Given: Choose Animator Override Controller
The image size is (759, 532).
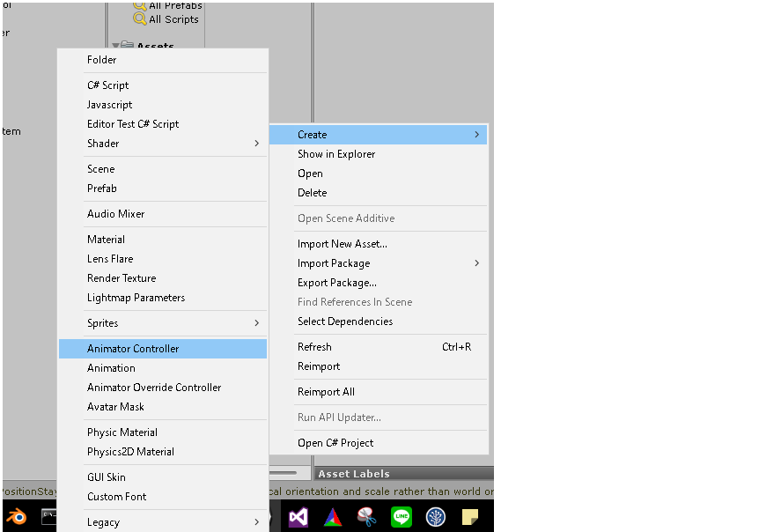Looking at the screenshot, I should (x=163, y=388).
